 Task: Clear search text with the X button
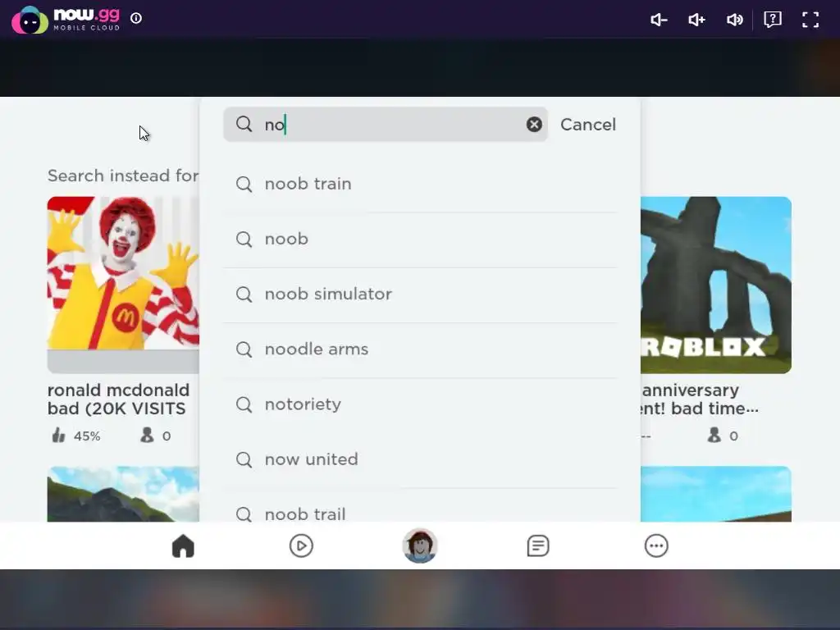point(533,125)
